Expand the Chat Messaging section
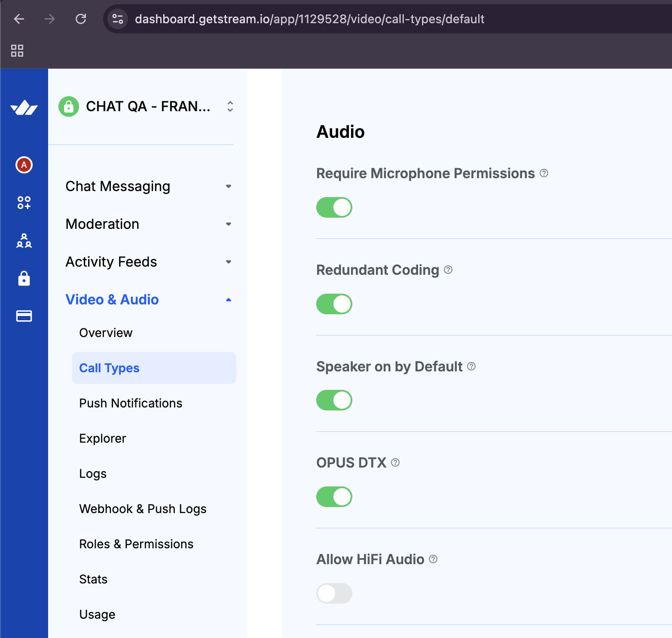This screenshot has height=638, width=672. pyautogui.click(x=148, y=186)
